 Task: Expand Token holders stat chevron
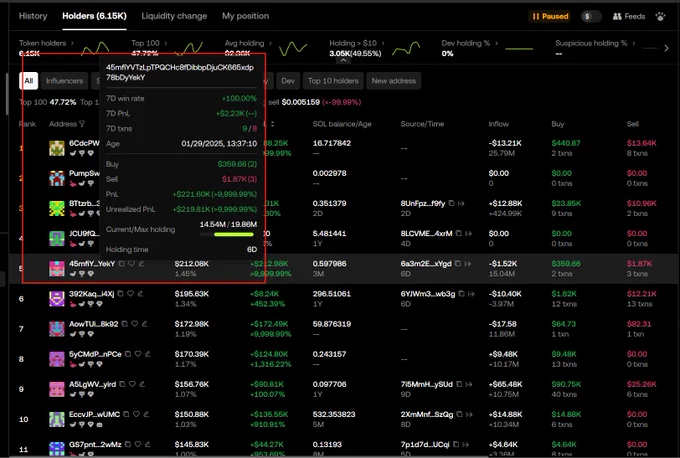click(x=72, y=43)
